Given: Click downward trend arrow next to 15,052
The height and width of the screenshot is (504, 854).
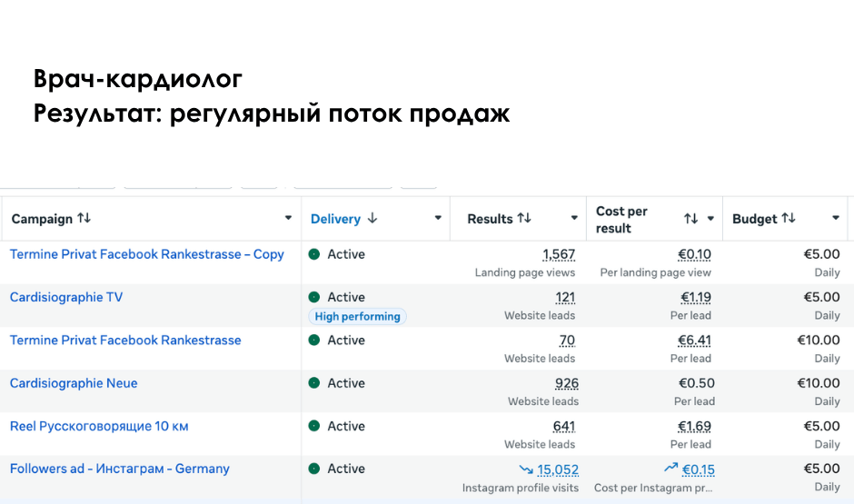Looking at the screenshot, I should tap(526, 469).
